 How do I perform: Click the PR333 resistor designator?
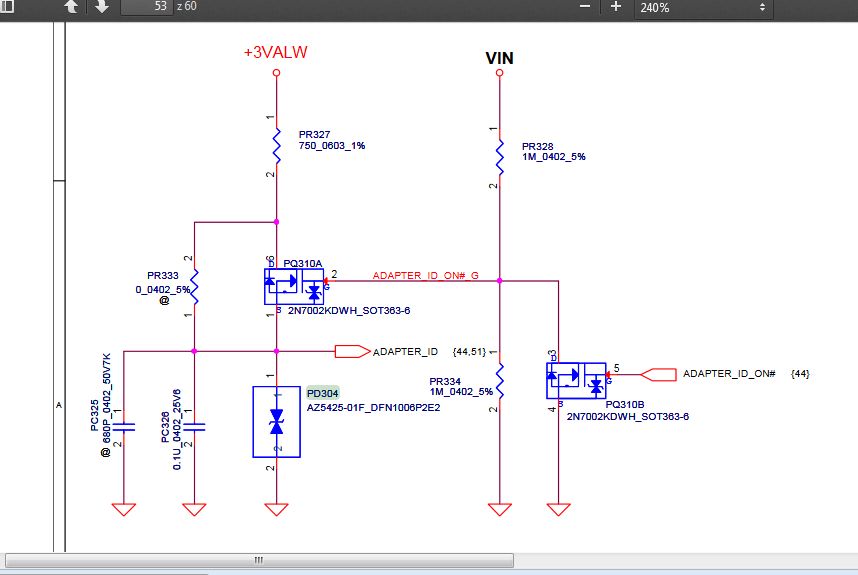(x=163, y=275)
